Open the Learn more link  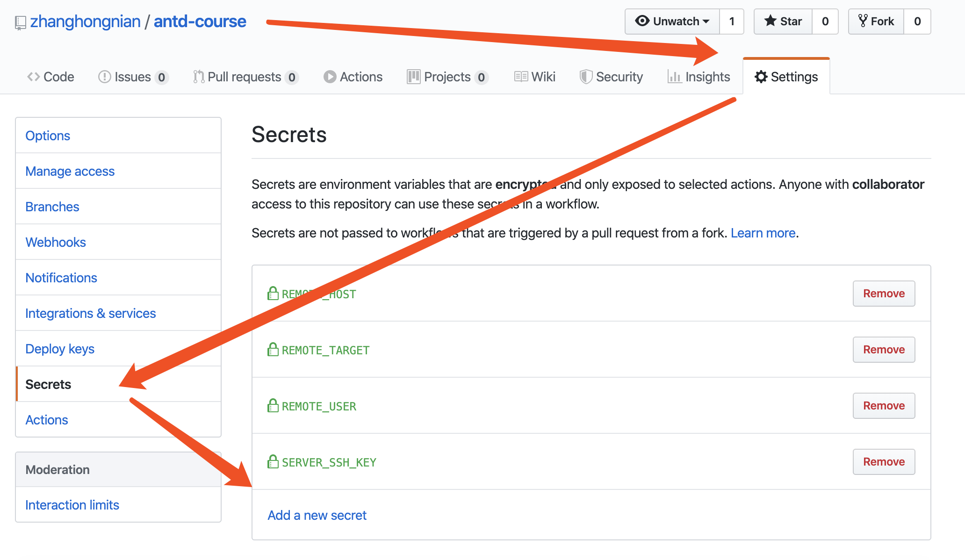point(763,233)
